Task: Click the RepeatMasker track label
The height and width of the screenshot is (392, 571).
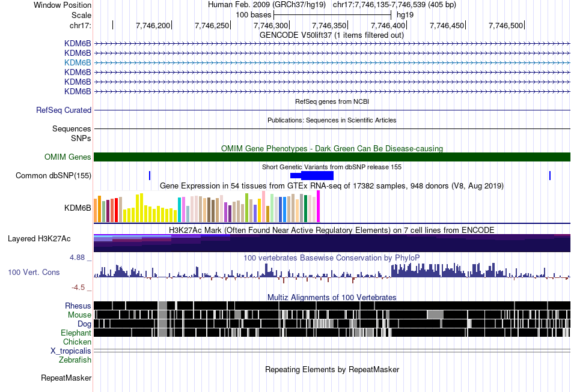Action: [66, 378]
